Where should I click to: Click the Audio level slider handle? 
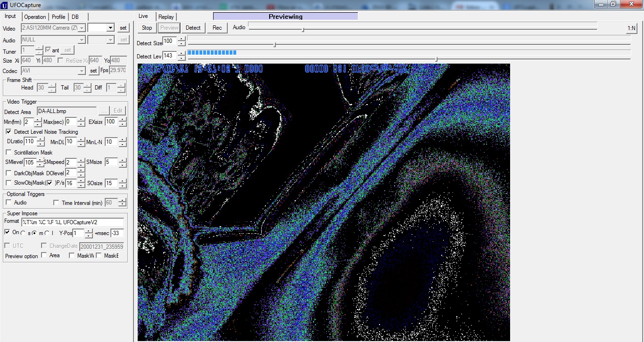[303, 30]
